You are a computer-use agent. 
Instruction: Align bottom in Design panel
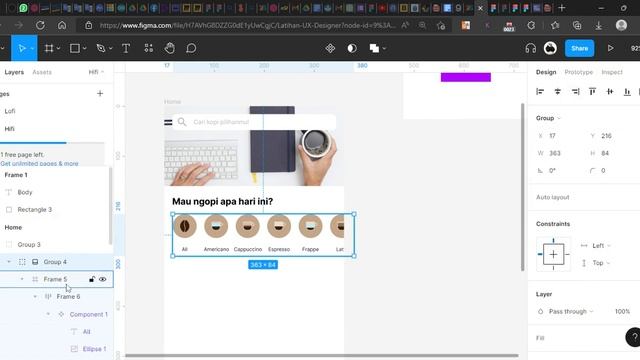(627, 92)
